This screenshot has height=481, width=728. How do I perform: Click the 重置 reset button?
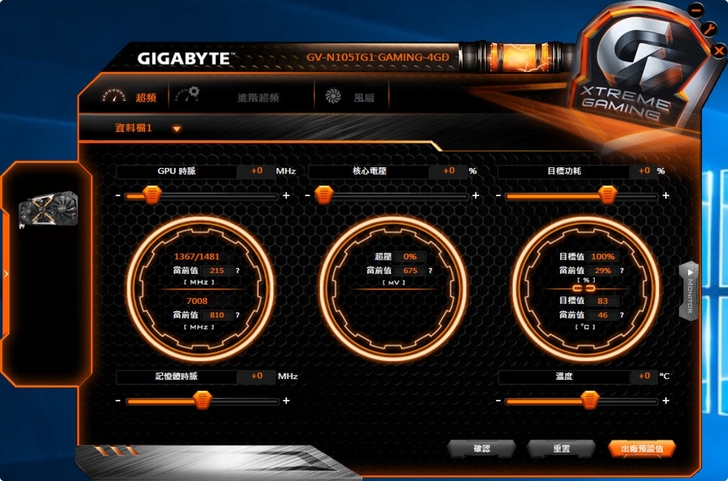[561, 448]
